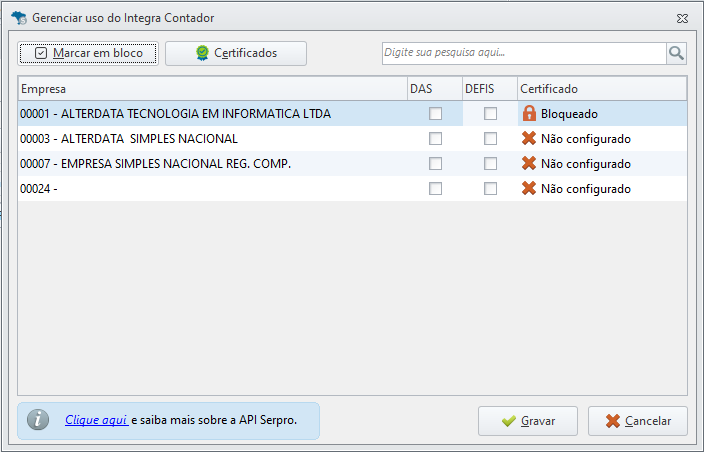Follow the Clique aqui link
This screenshot has height=452, width=704.
tap(96, 421)
